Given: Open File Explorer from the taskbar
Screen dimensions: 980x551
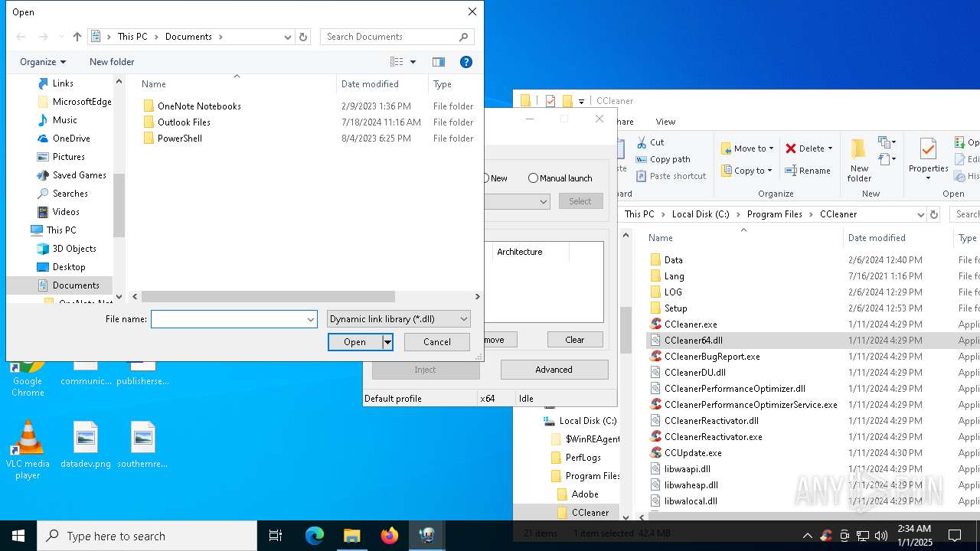Looking at the screenshot, I should coord(352,536).
